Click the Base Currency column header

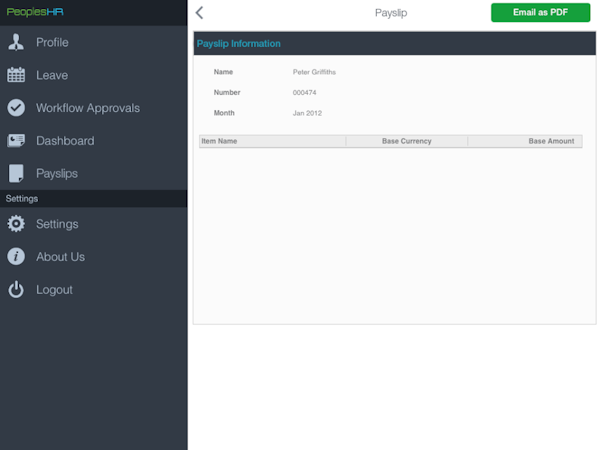tap(406, 141)
